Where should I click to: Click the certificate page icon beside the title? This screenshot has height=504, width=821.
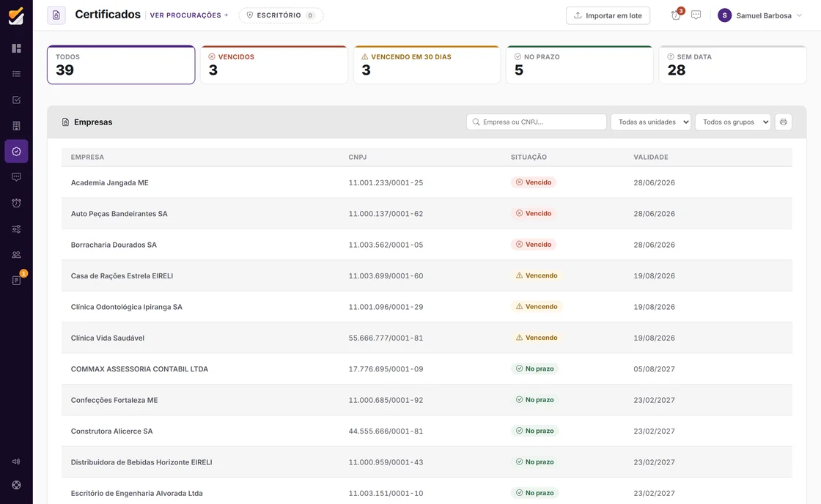tap(56, 15)
